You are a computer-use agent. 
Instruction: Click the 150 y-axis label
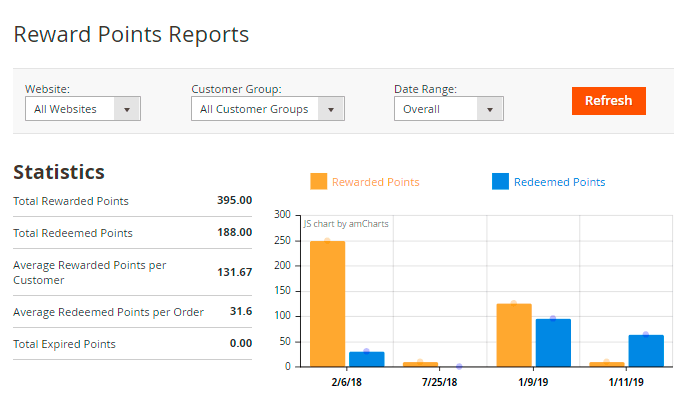tap(282, 291)
